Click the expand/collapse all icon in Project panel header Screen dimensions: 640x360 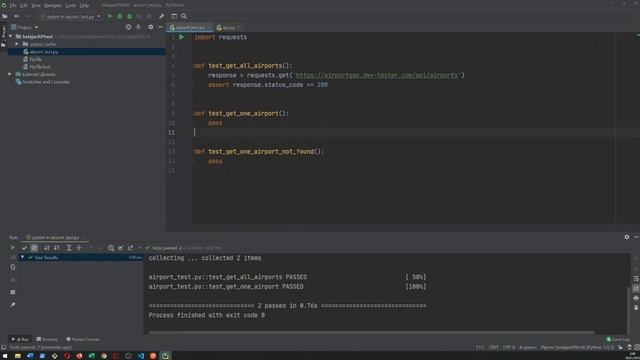coord(138,27)
